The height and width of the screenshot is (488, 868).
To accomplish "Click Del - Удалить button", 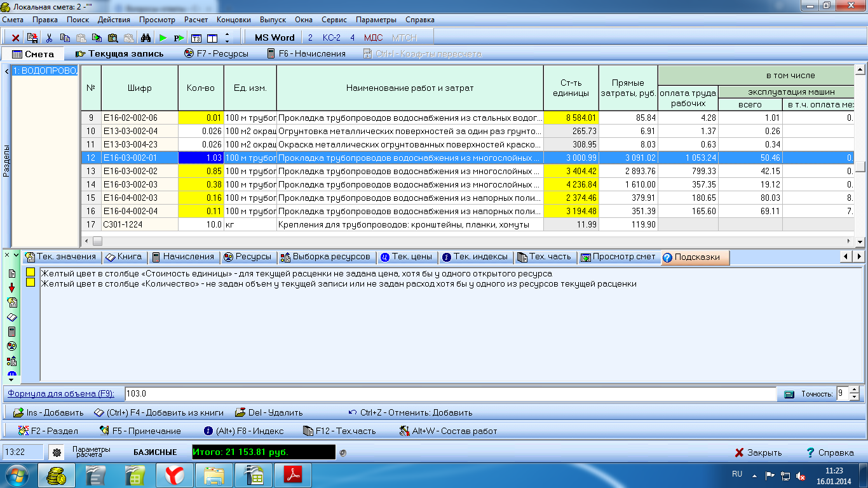I will click(268, 412).
